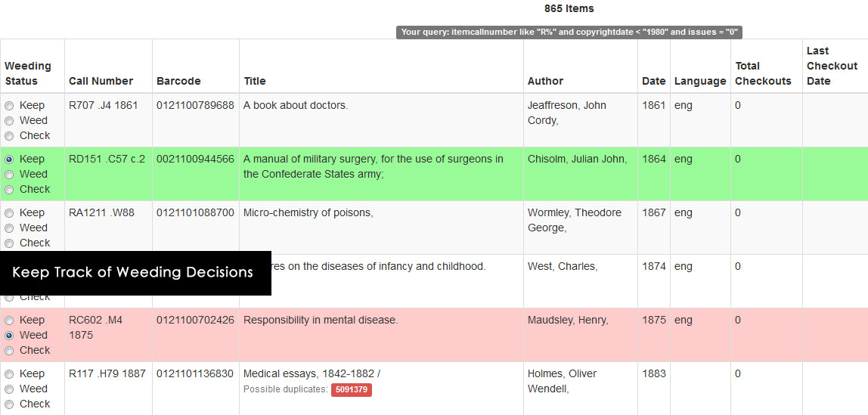Sort by Language column header

pos(700,81)
